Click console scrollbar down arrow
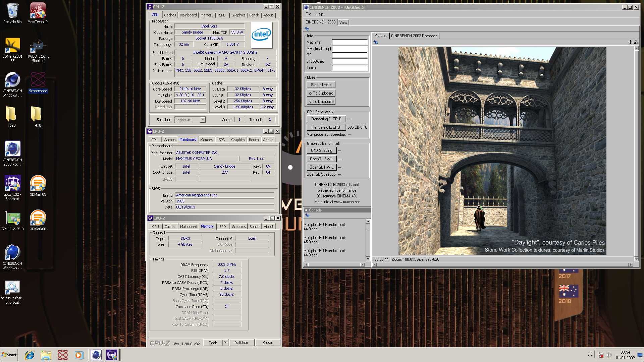644x362 pixels. 368,259
